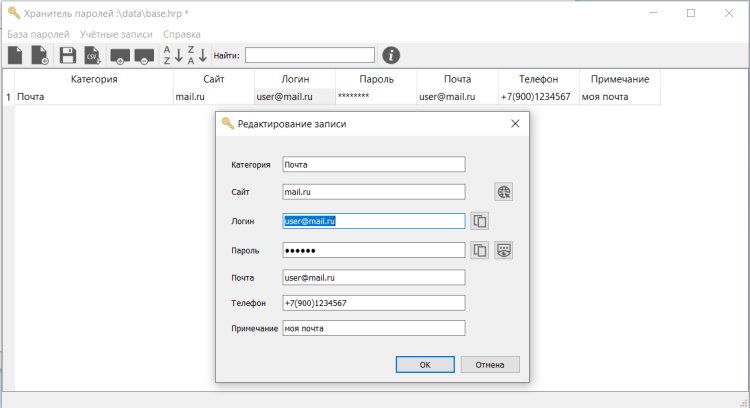Screen dimensions: 750x408
Task: Create a new password database file
Action: 15,55
